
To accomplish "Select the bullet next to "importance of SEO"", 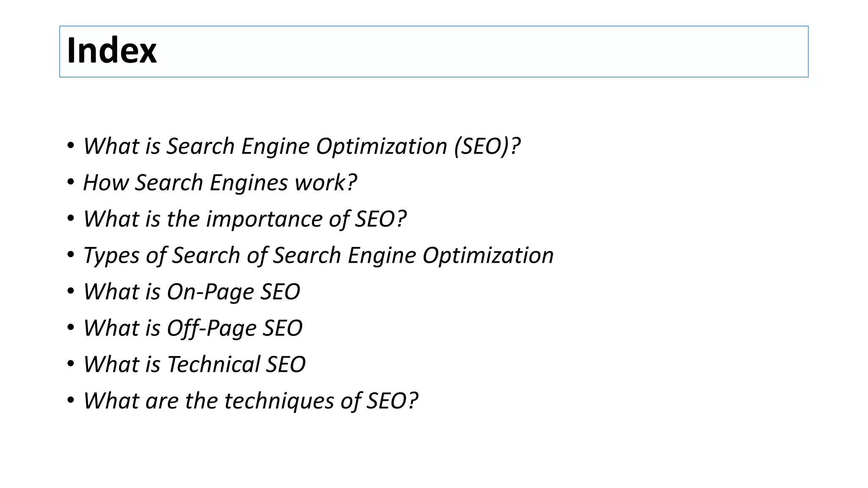I will pos(71,219).
